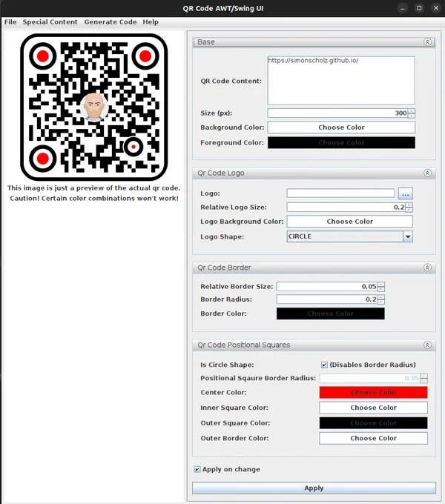The height and width of the screenshot is (504, 445).
Task: Increase the Size (px) spinner value
Action: click(411, 111)
